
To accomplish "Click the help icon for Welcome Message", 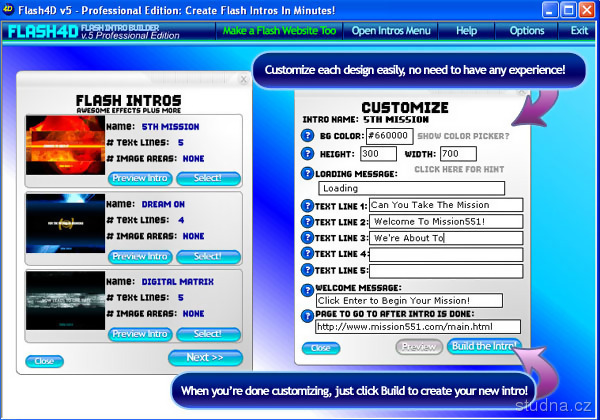I will pyautogui.click(x=308, y=288).
